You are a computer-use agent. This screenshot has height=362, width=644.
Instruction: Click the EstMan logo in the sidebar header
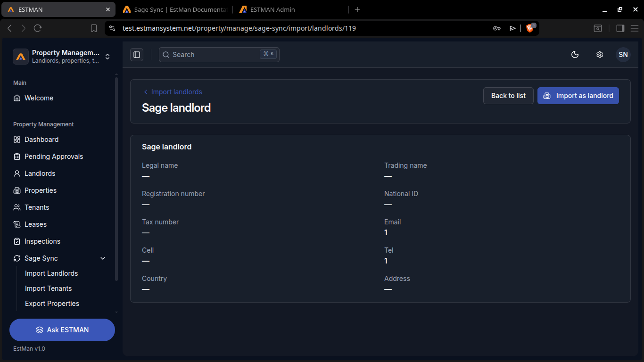(x=21, y=57)
